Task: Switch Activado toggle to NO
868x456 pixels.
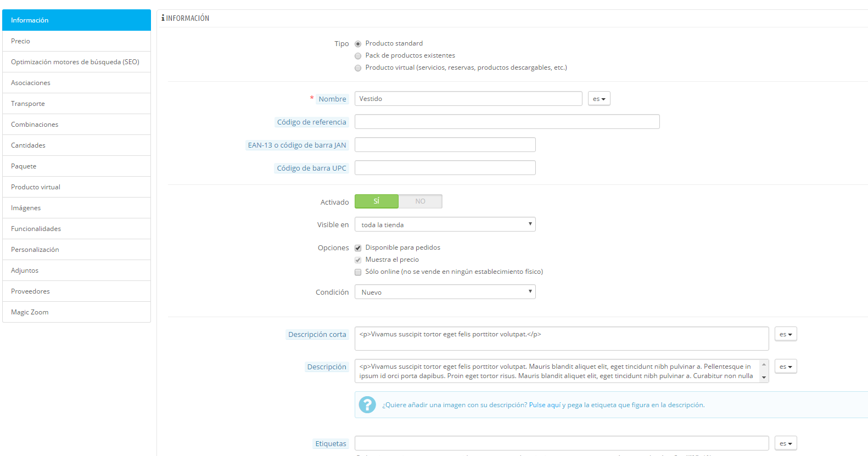Action: point(420,201)
